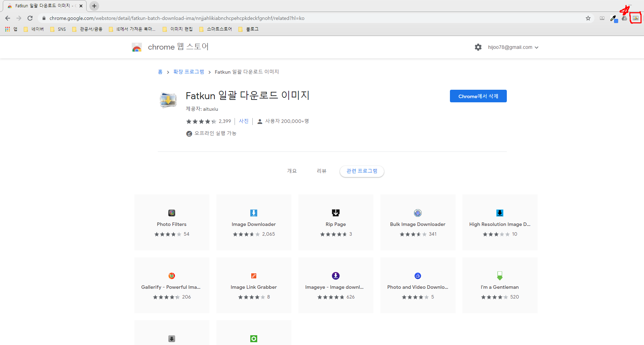The width and height of the screenshot is (644, 345).
Task: Click the site lock icon in address bar
Action: pyautogui.click(x=44, y=18)
